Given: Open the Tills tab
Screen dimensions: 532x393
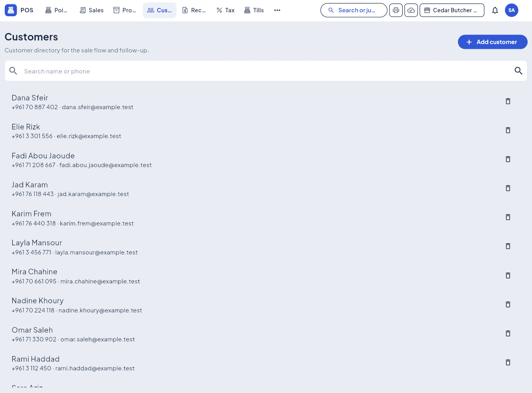Looking at the screenshot, I should (254, 10).
